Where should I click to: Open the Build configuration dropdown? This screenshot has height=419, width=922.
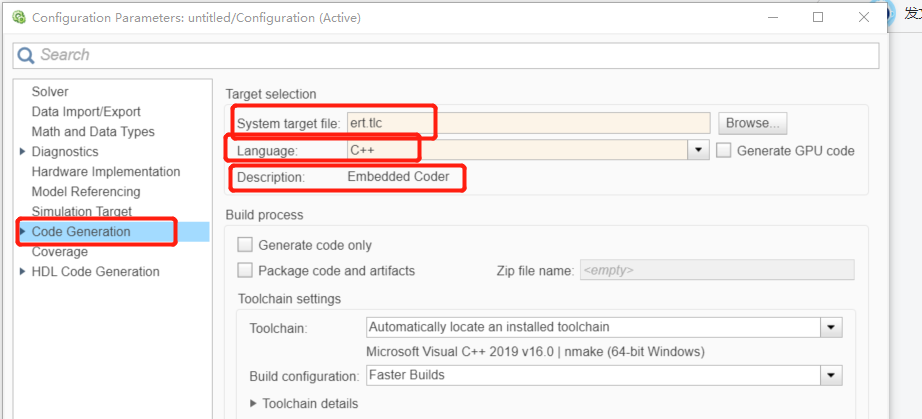[829, 375]
